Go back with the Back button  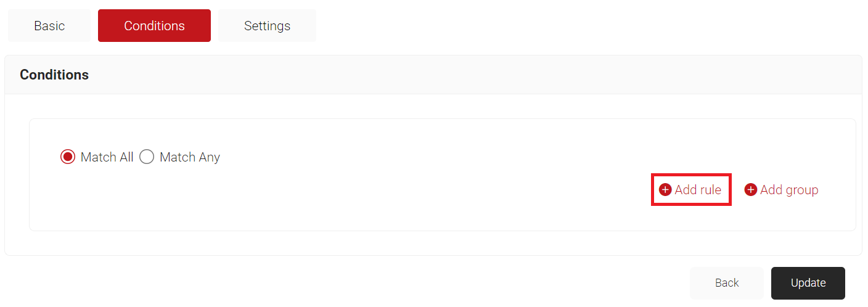pos(727,283)
